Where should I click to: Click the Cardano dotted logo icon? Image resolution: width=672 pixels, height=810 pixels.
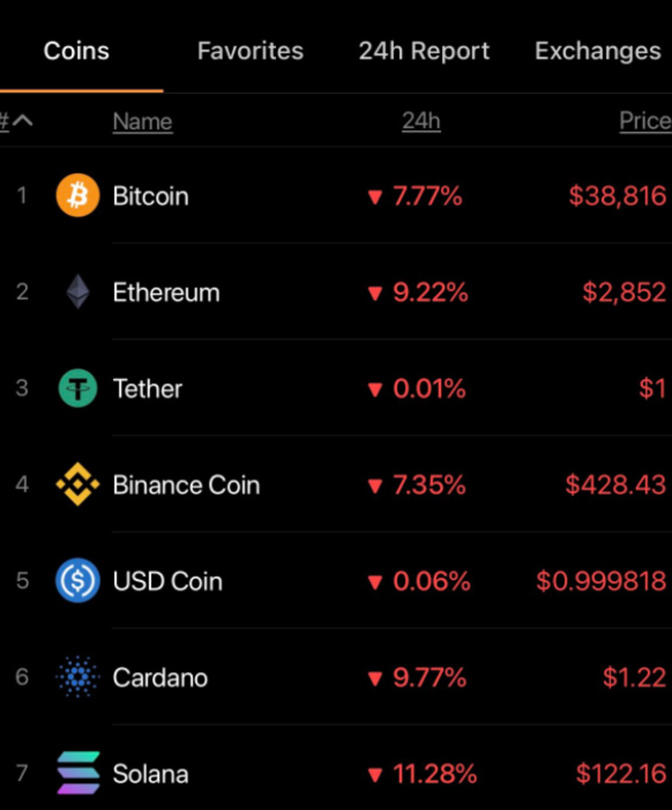pos(77,677)
